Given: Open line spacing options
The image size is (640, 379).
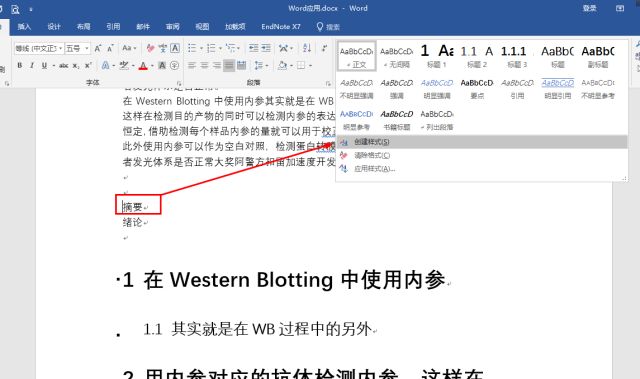Looking at the screenshot, I should [x=258, y=65].
